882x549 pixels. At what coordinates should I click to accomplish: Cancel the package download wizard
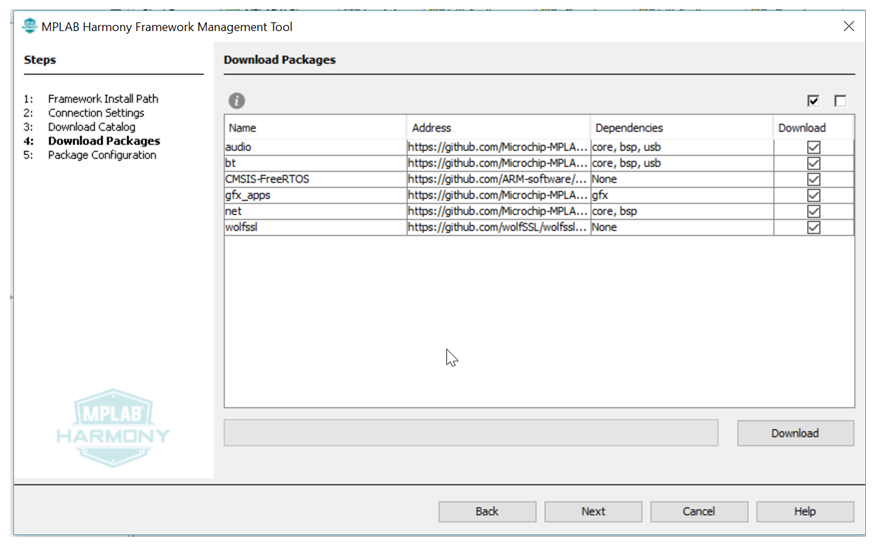(x=698, y=511)
